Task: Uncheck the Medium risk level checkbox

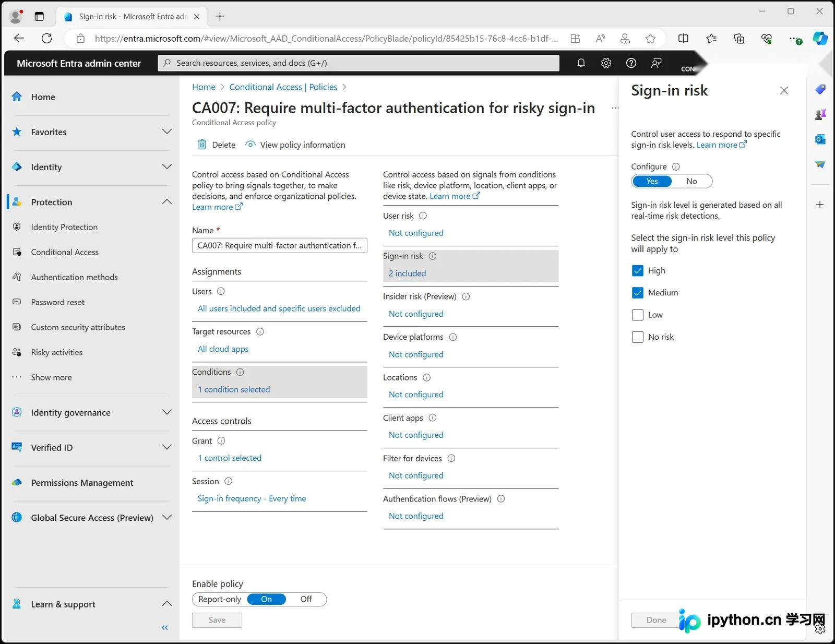Action: pos(637,293)
